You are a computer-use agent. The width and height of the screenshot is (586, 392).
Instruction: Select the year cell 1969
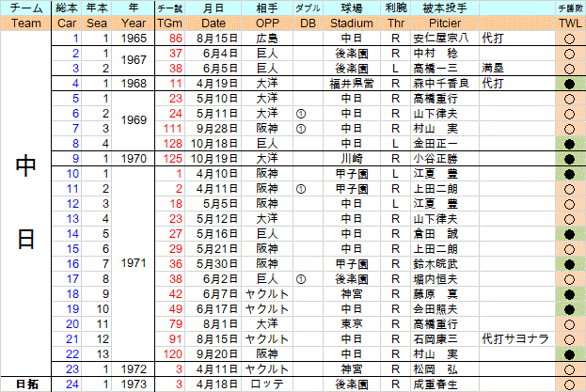coord(134,120)
